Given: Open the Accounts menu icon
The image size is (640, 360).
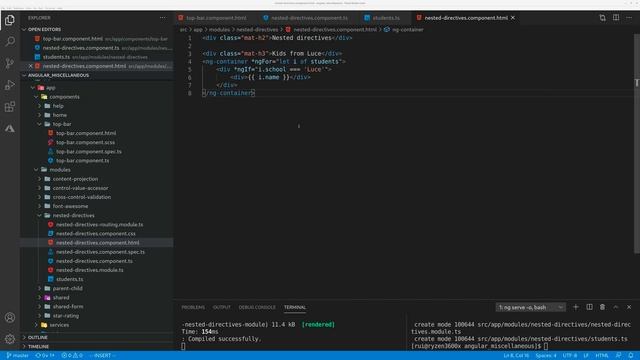Looking at the screenshot, I should tap(10, 317).
